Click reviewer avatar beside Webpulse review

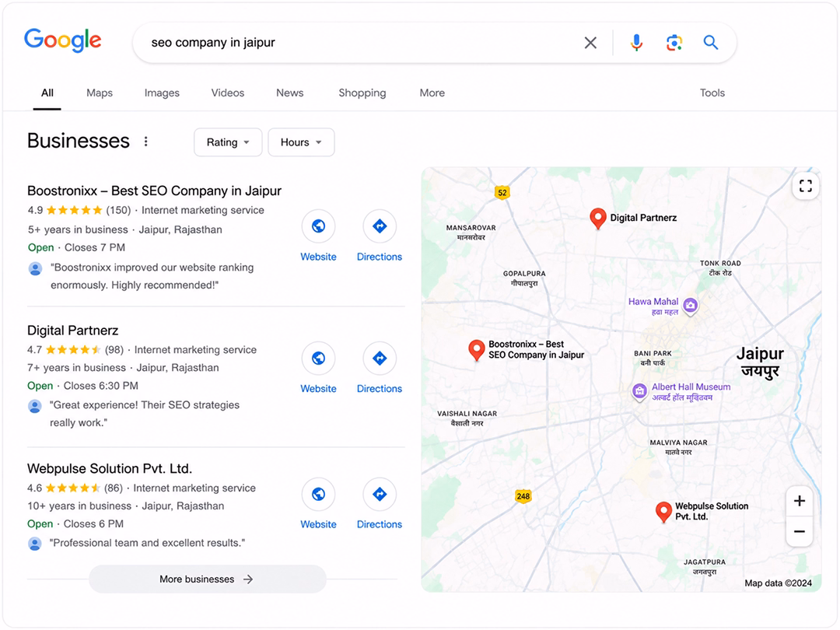point(35,544)
